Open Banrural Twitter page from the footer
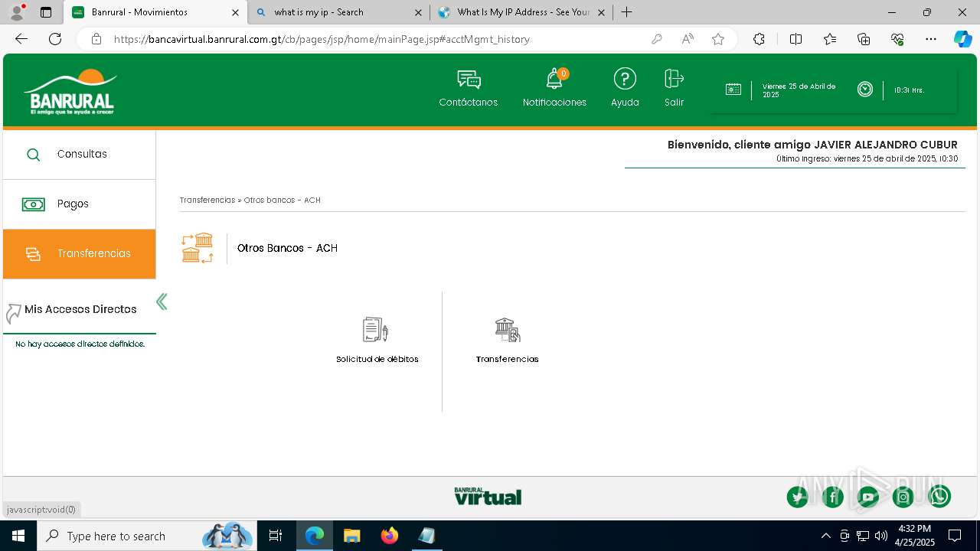This screenshot has width=980, height=551. click(798, 497)
